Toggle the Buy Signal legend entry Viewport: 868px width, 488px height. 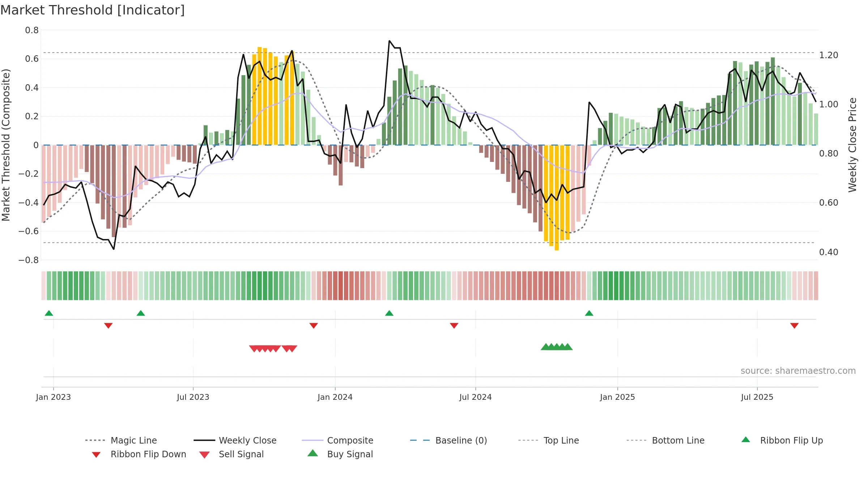(x=340, y=454)
